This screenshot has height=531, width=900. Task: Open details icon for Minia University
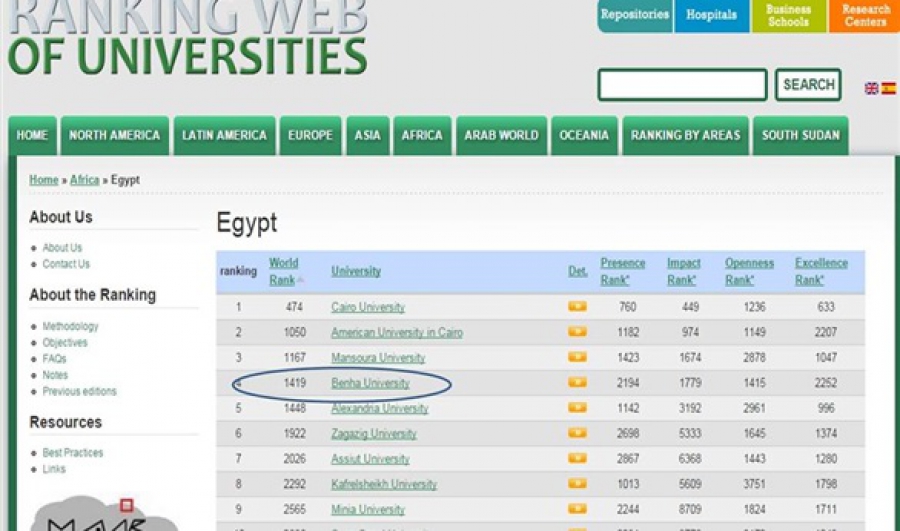coord(577,509)
